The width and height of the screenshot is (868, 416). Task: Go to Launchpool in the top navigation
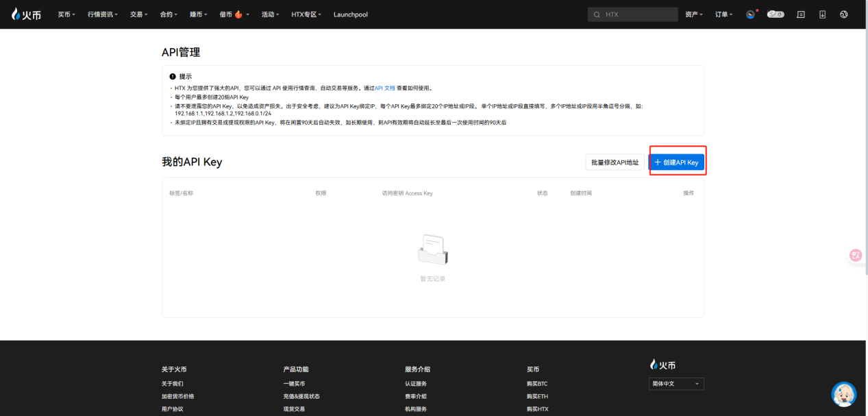(x=351, y=14)
